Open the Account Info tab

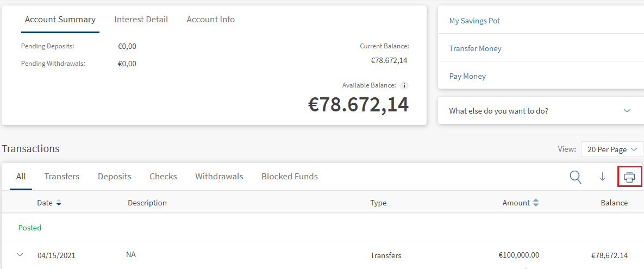pyautogui.click(x=211, y=20)
